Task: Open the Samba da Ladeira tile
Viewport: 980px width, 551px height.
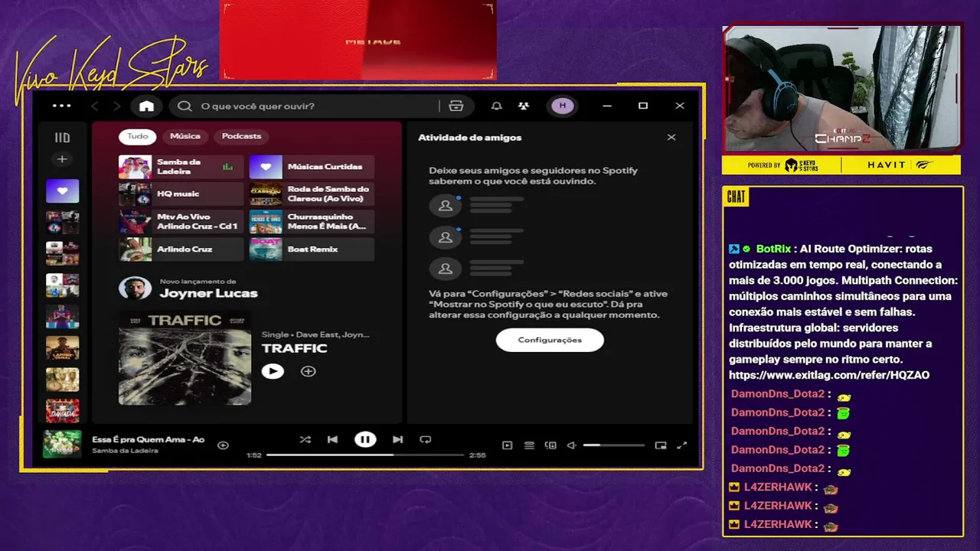Action: pyautogui.click(x=181, y=167)
